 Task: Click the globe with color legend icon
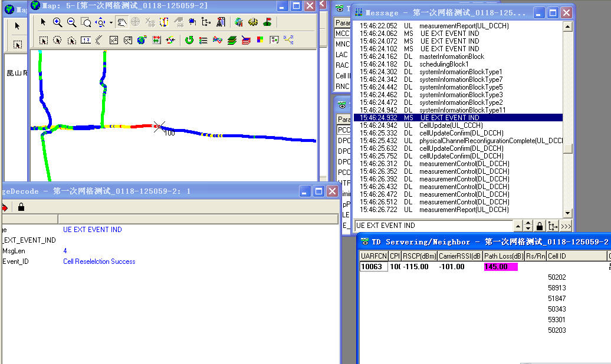pyautogui.click(x=142, y=40)
